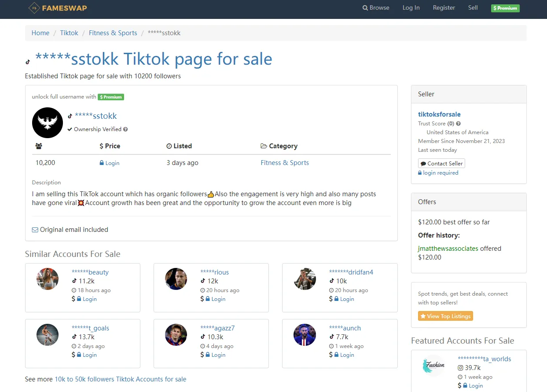
Task: Click the View Top Listings button
Action: point(445,316)
